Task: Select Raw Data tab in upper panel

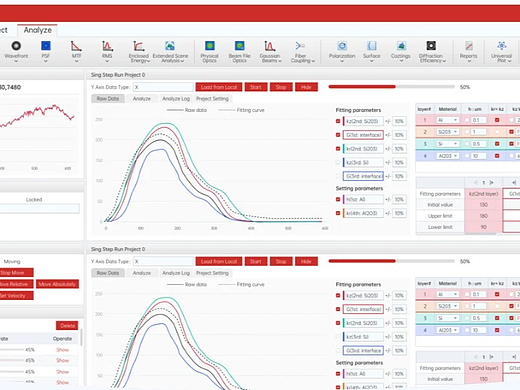Action: tap(108, 99)
